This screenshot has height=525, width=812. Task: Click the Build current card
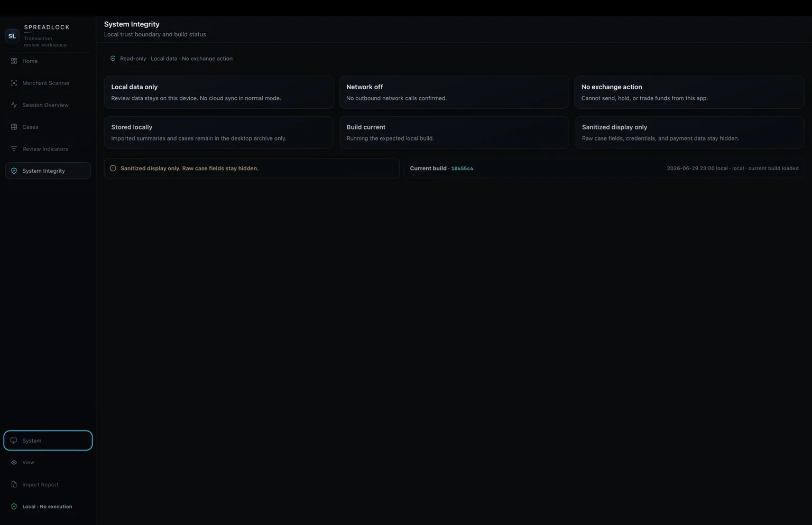(454, 133)
